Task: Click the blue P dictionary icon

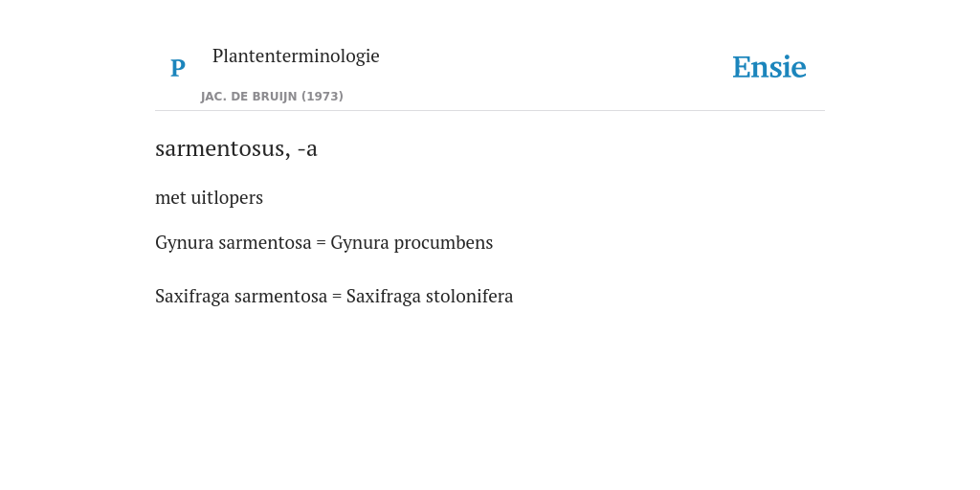Action: [x=177, y=68]
